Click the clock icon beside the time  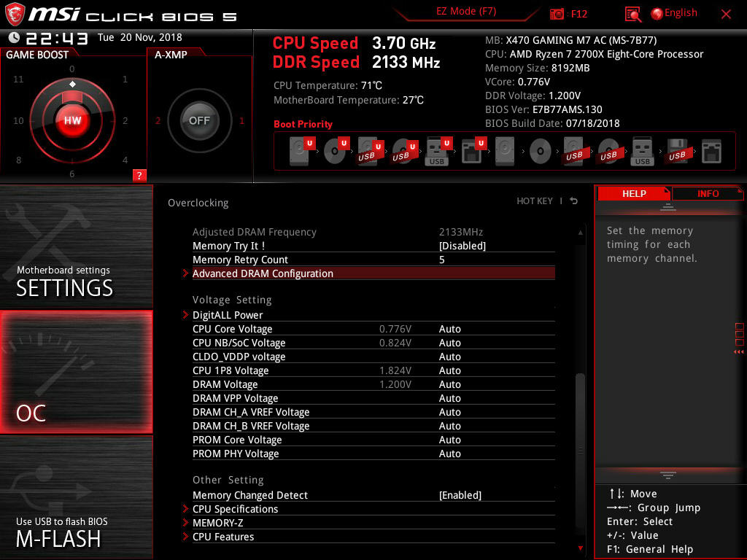(14, 37)
